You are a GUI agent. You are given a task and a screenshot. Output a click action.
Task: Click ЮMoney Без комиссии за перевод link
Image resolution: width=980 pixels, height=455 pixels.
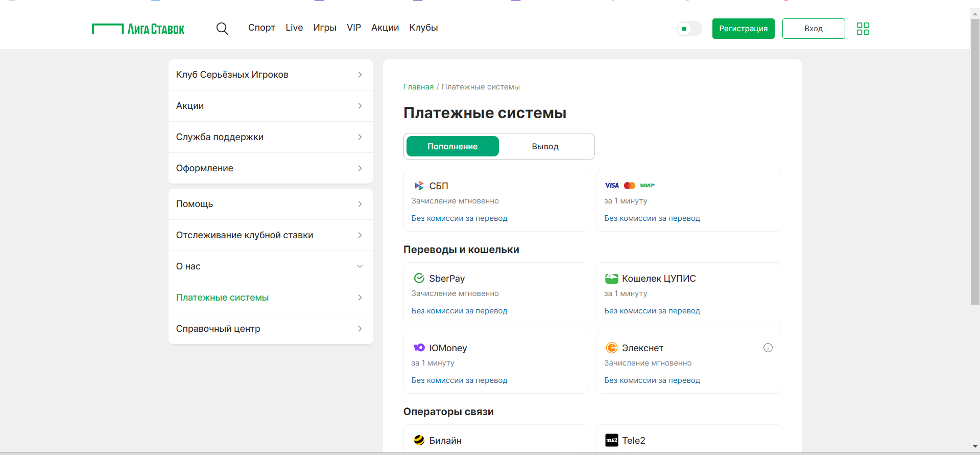pos(459,380)
